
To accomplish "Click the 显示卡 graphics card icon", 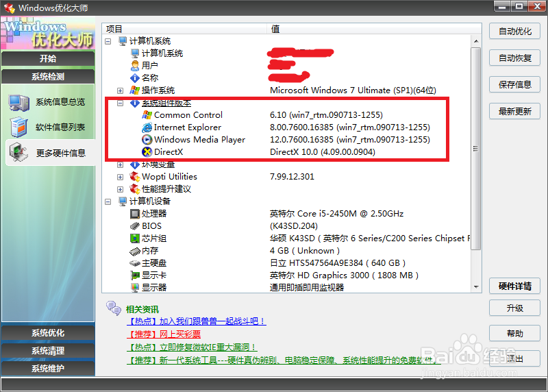I will click(135, 275).
